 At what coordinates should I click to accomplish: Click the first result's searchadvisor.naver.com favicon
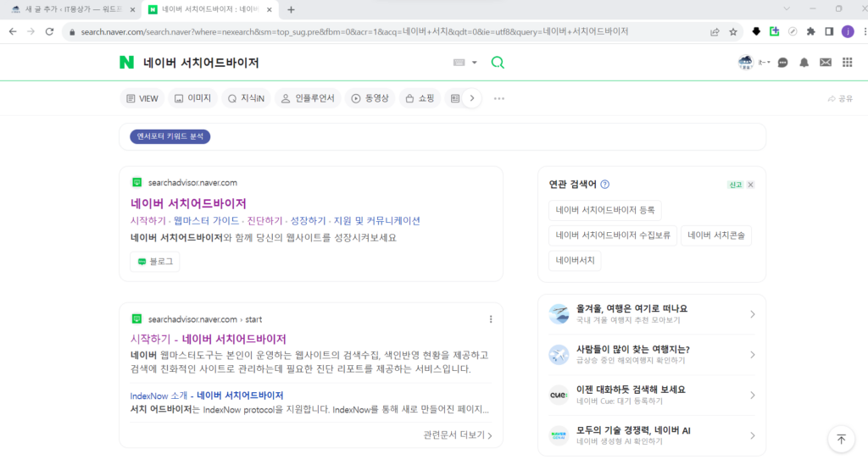point(136,182)
